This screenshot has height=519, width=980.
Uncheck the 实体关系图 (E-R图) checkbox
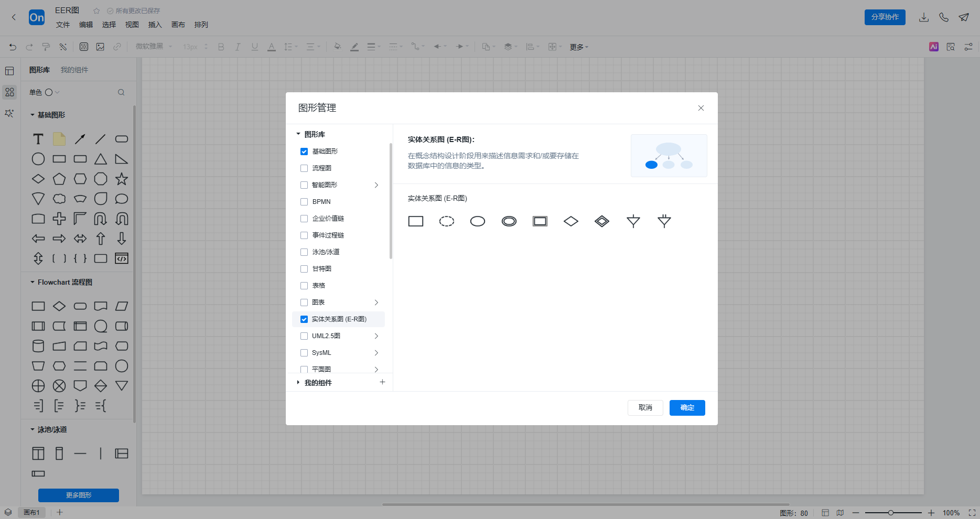tap(304, 319)
